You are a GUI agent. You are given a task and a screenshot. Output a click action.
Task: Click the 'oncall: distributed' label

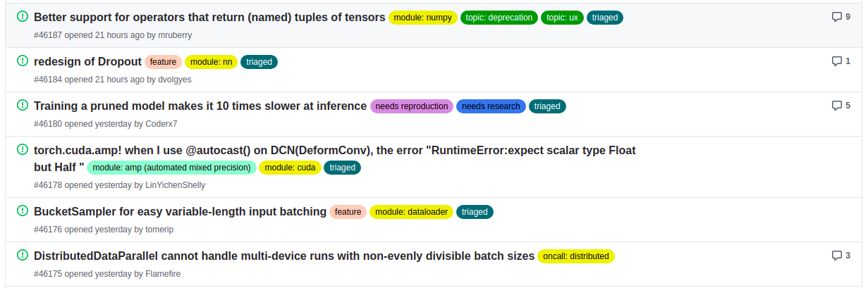point(575,256)
